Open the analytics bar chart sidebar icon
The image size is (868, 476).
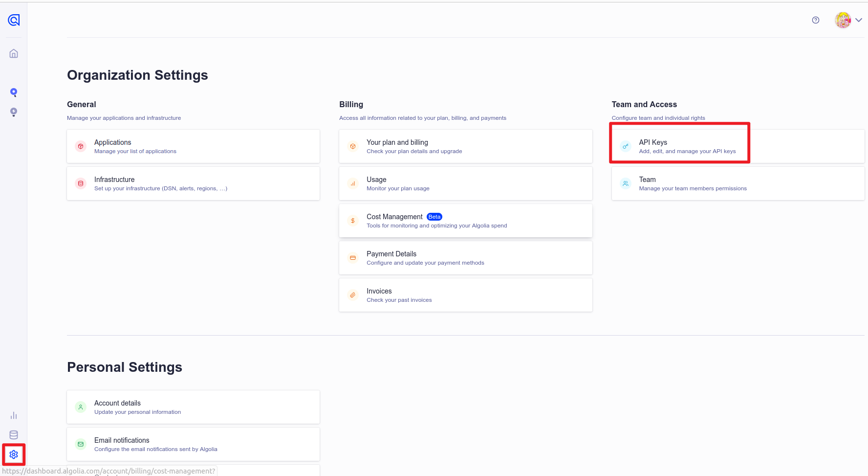pyautogui.click(x=14, y=415)
